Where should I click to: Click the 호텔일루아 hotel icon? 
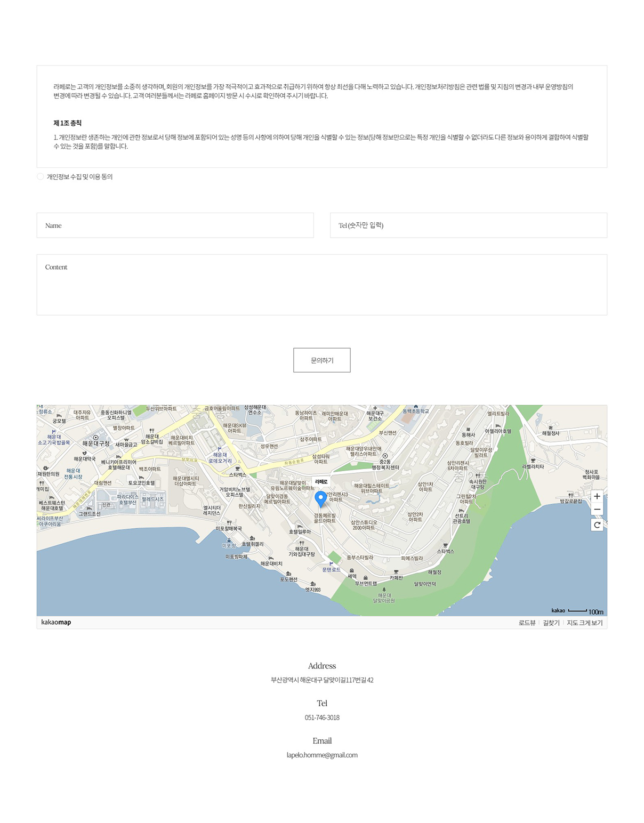(300, 526)
